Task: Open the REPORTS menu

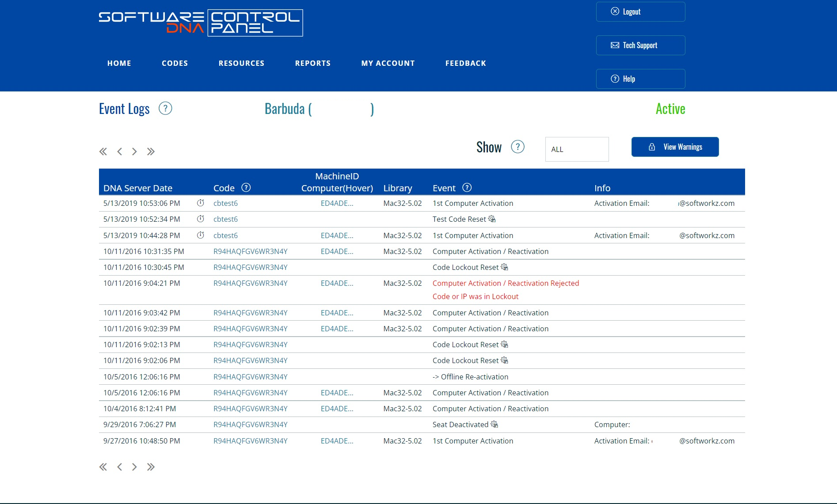Action: click(313, 63)
